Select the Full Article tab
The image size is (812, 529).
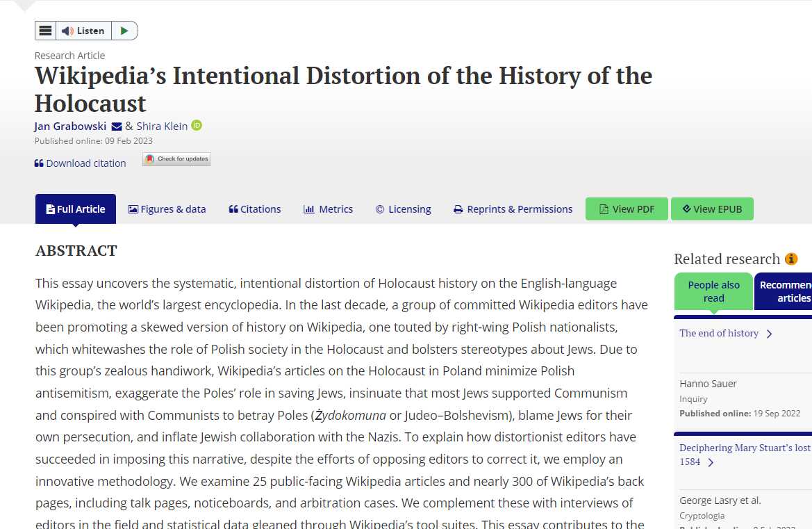click(x=76, y=209)
